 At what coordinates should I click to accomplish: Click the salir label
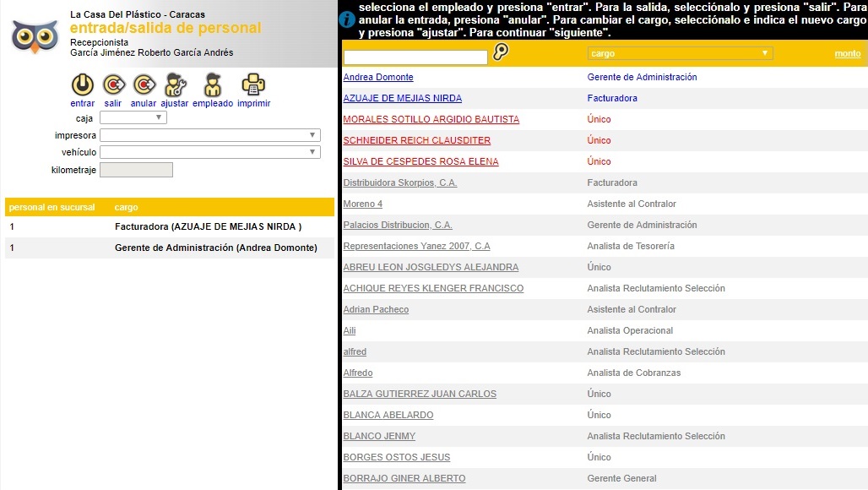(x=113, y=104)
